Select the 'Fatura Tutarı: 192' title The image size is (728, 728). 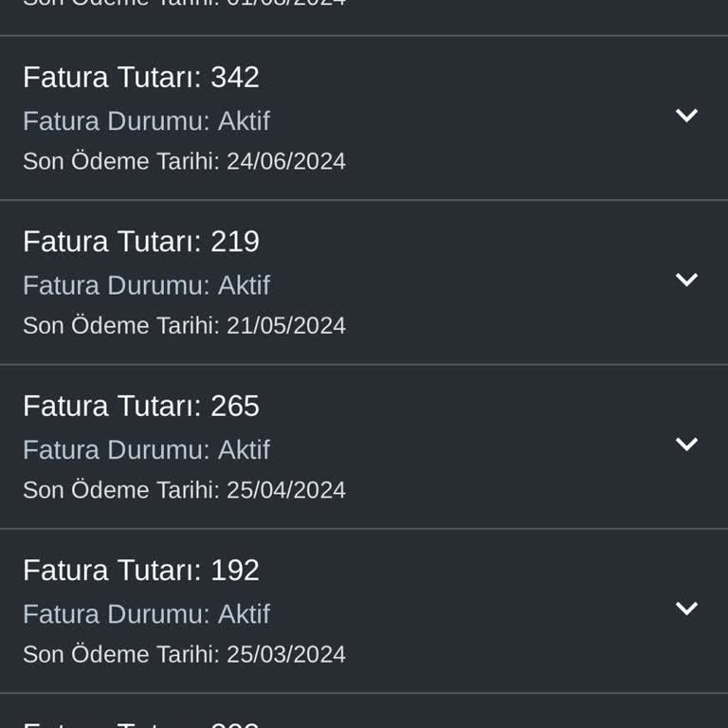pos(141,570)
